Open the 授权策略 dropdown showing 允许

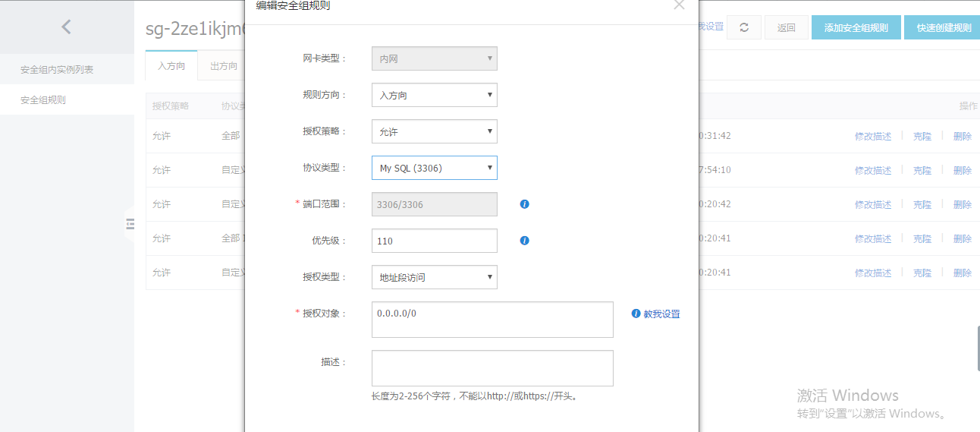pos(435,131)
